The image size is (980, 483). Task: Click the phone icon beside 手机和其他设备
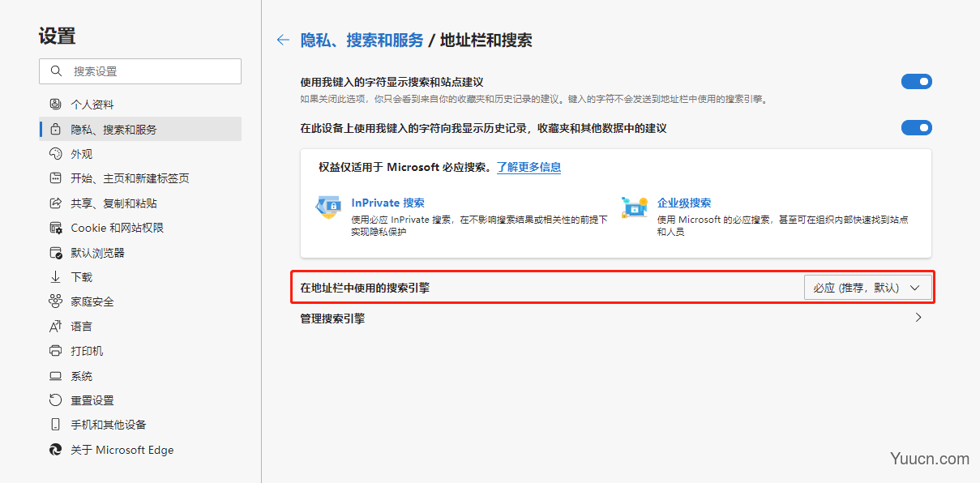pos(55,425)
